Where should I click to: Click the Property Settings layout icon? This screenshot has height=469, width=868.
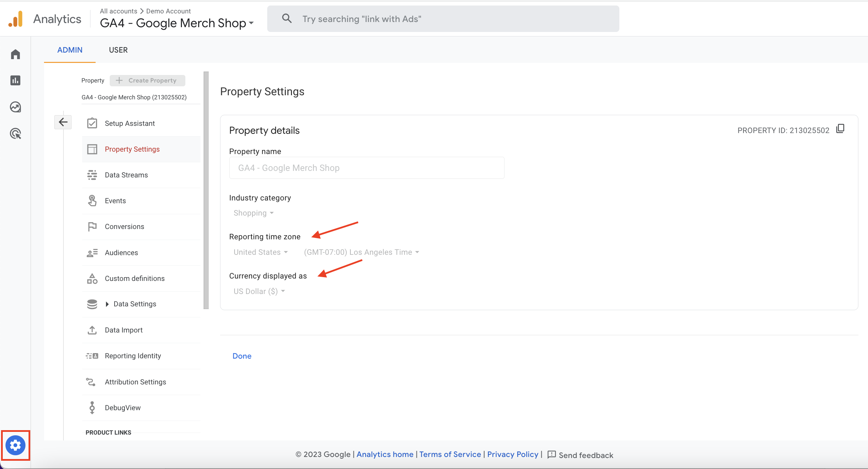92,149
